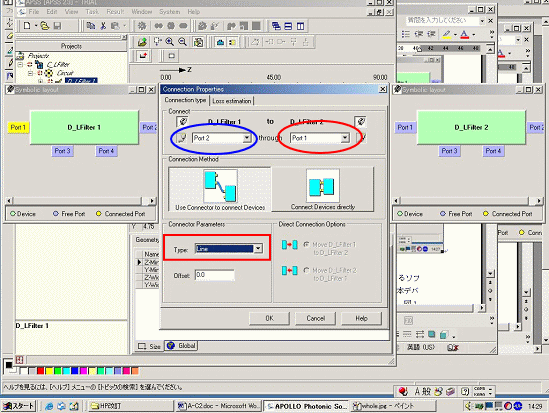549x413 pixels.
Task: Open the Task menu
Action: pyautogui.click(x=92, y=12)
